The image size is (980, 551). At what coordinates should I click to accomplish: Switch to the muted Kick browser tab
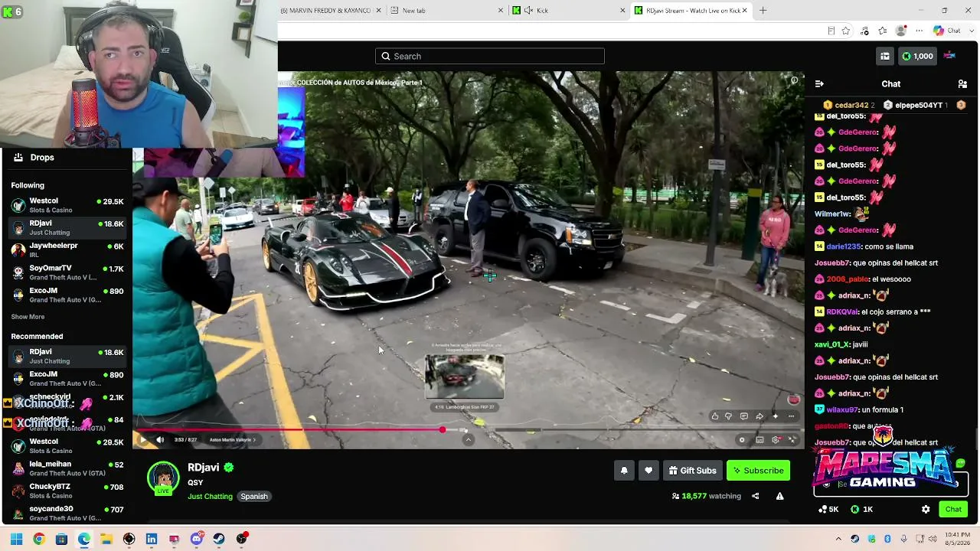tap(567, 11)
